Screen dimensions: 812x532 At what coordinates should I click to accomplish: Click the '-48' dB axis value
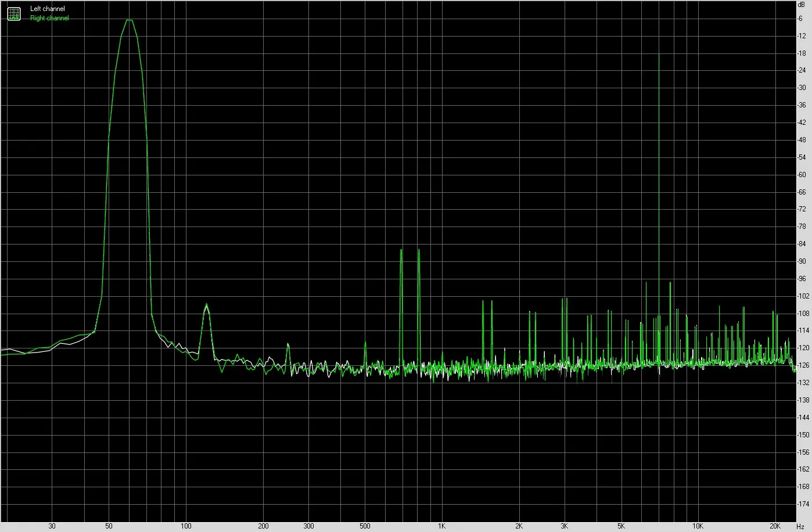pyautogui.click(x=802, y=141)
